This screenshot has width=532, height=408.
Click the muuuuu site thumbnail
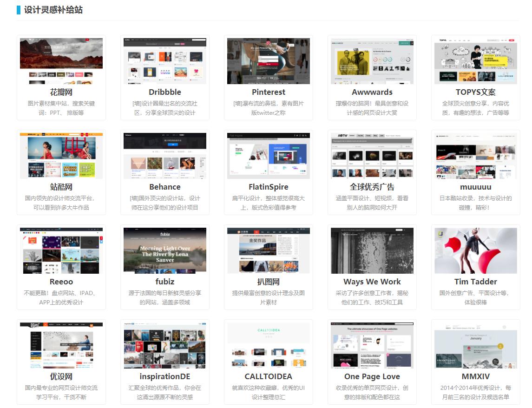(x=476, y=156)
